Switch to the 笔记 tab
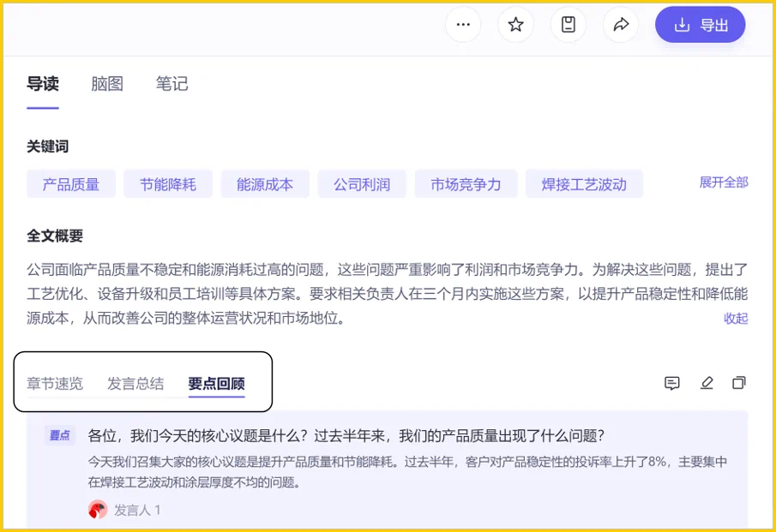 171,84
